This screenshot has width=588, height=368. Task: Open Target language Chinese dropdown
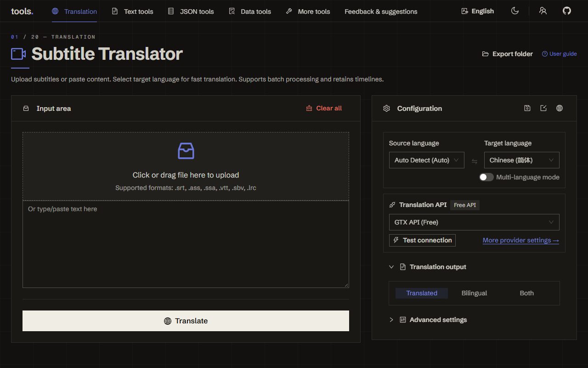(522, 160)
